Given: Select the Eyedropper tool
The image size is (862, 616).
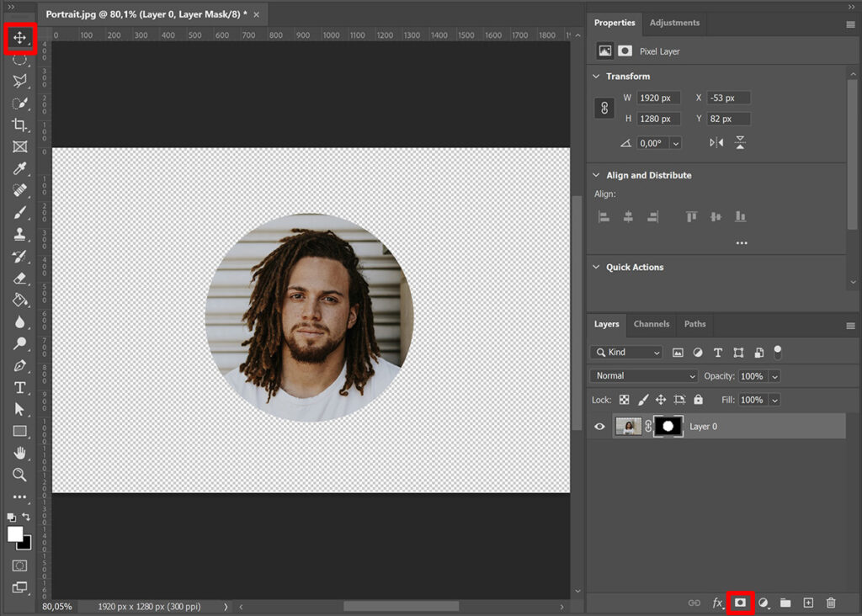Looking at the screenshot, I should click(20, 168).
